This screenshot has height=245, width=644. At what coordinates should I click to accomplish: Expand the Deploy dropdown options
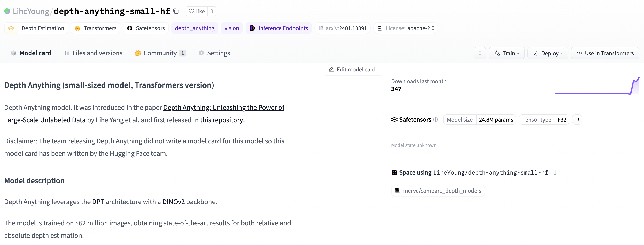click(548, 52)
